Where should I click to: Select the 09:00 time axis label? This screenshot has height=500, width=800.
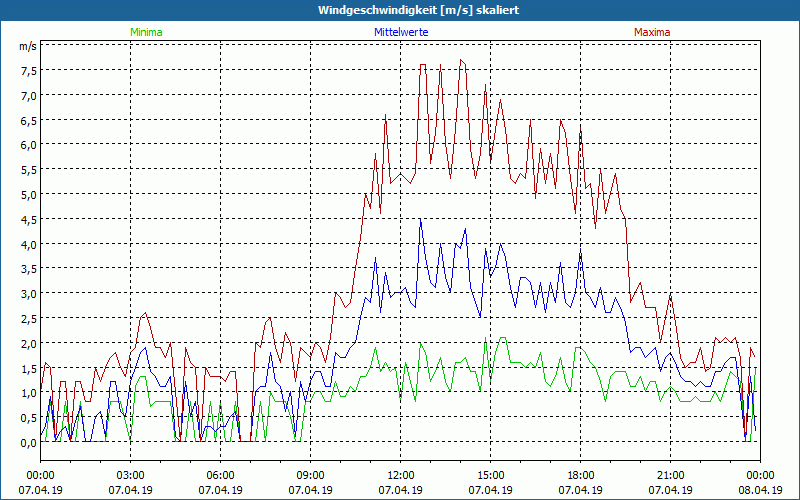(x=310, y=475)
